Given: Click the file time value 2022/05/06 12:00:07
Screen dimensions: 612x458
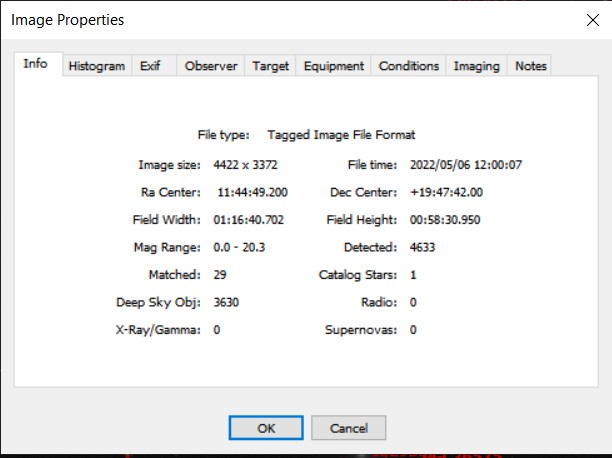Looking at the screenshot, I should click(x=466, y=165).
